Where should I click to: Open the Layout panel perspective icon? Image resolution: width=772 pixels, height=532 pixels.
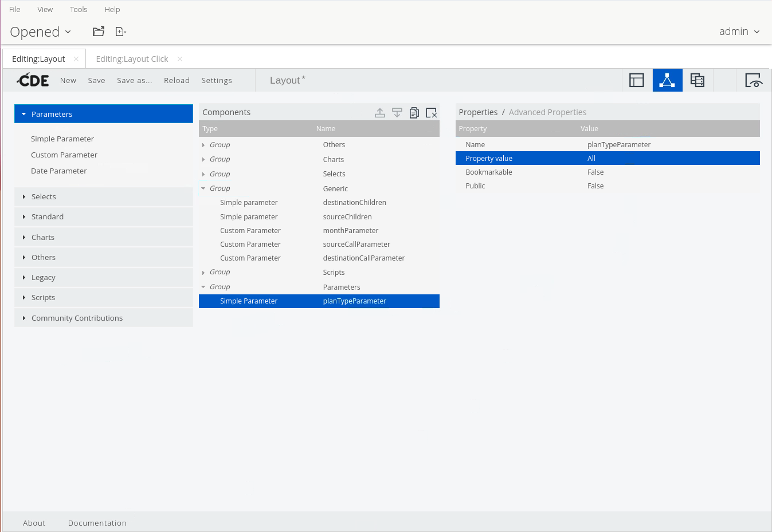tap(637, 80)
